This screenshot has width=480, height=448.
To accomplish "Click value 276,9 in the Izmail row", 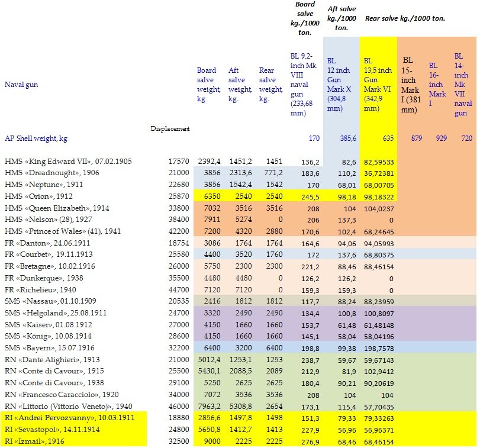I will (310, 442).
